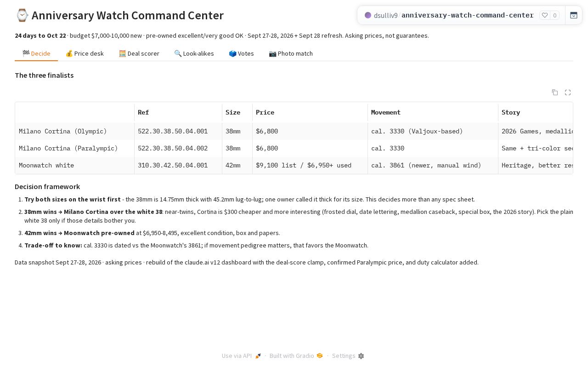Click ref 522.30.38.50.04.002 cell
Viewport: 588px width, 368px height.
[x=178, y=149]
